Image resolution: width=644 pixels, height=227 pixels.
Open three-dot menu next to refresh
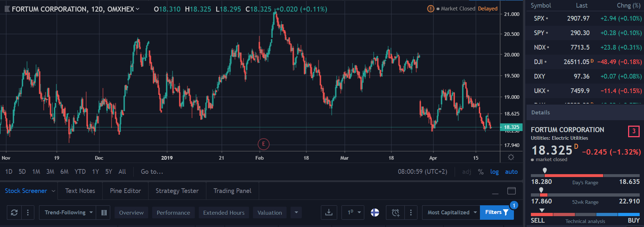tap(28, 213)
